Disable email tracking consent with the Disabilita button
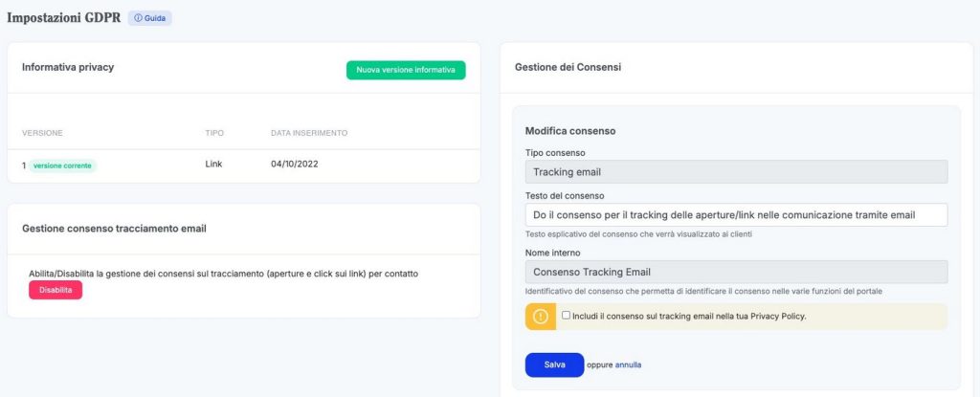This screenshot has height=397, width=980. point(56,290)
